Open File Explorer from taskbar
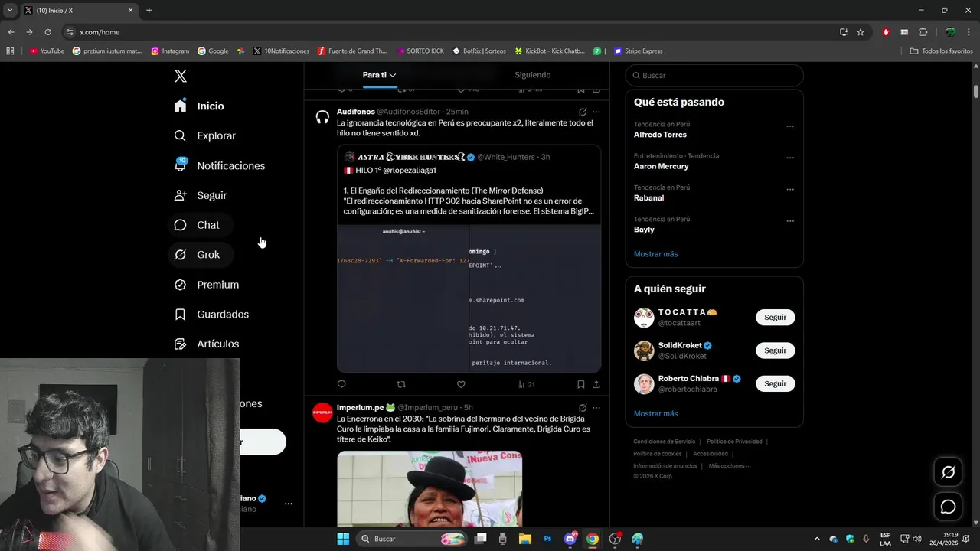This screenshot has width=980, height=551. [x=525, y=539]
